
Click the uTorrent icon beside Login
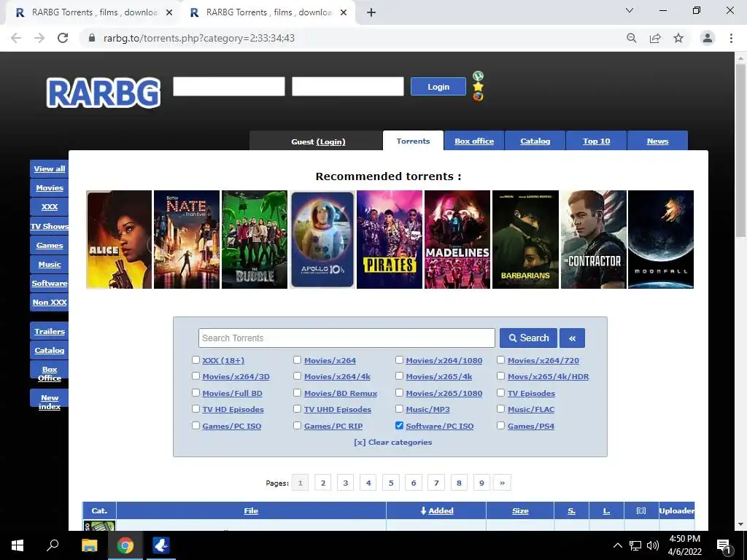click(x=478, y=76)
